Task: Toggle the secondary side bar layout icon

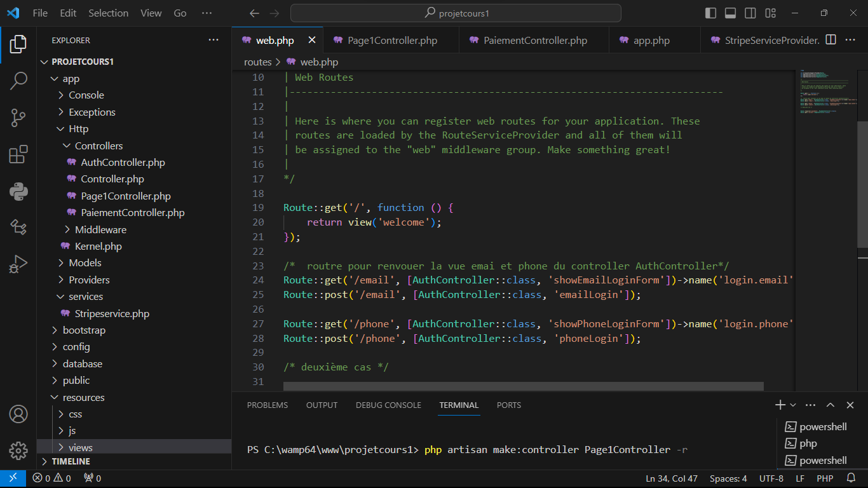Action: [750, 13]
